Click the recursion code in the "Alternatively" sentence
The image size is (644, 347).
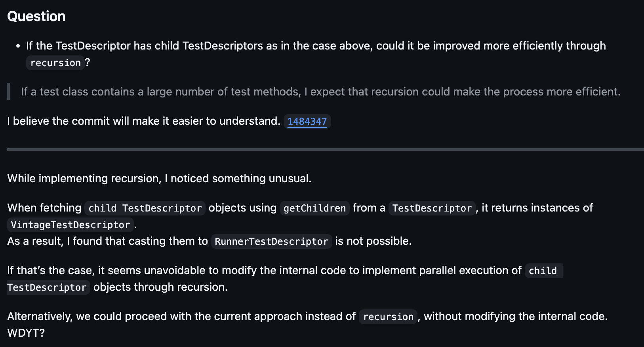388,316
